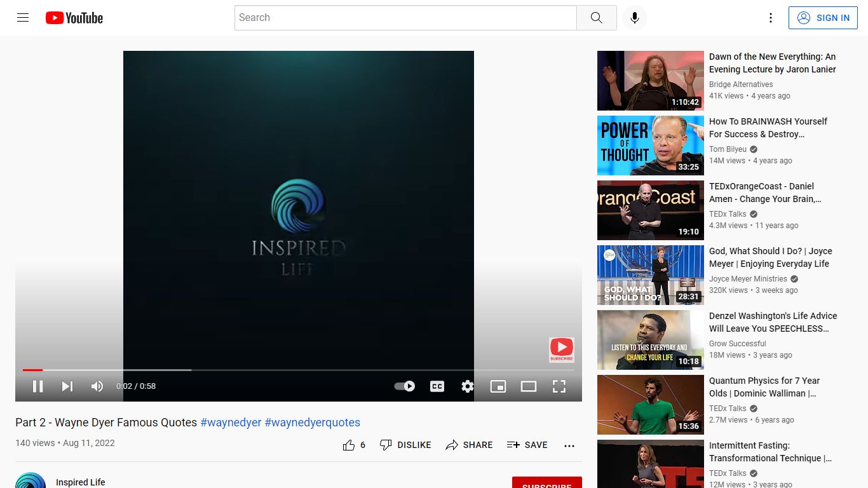Seek on the video progress bar
This screenshot has width=868, height=488.
299,370
